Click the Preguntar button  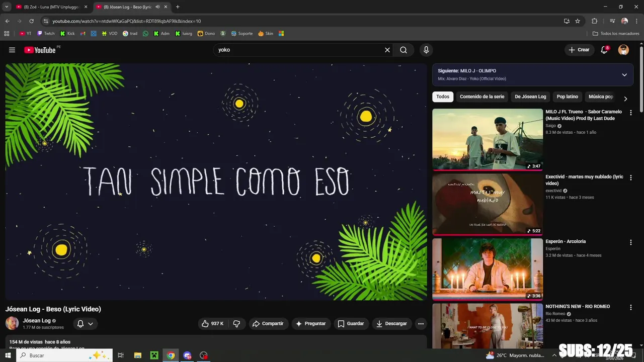coord(311,324)
